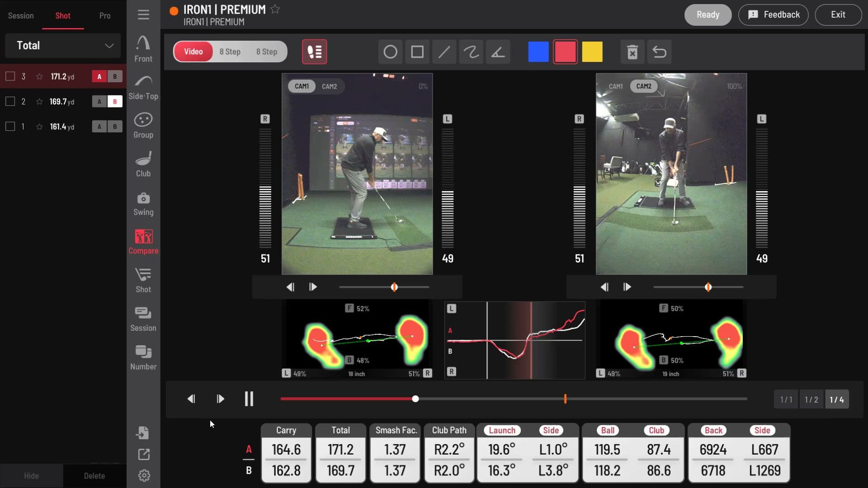Switch to the Pro tab

(x=105, y=16)
